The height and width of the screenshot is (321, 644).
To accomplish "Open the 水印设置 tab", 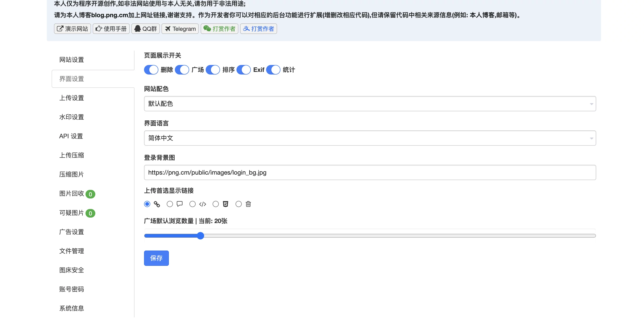I will [x=93, y=117].
